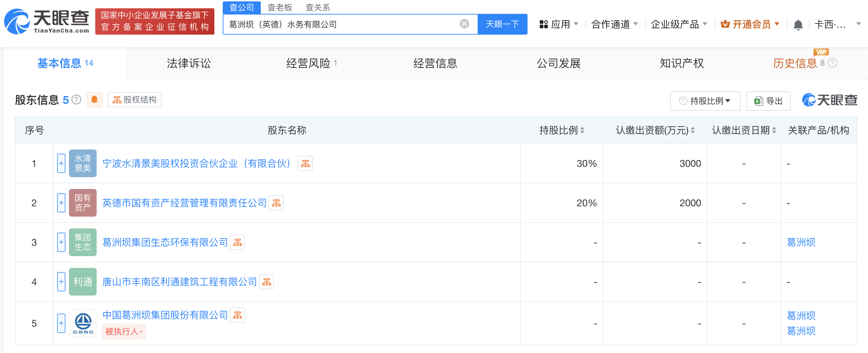Switch to 经营风险 tab
The image size is (868, 353).
311,63
